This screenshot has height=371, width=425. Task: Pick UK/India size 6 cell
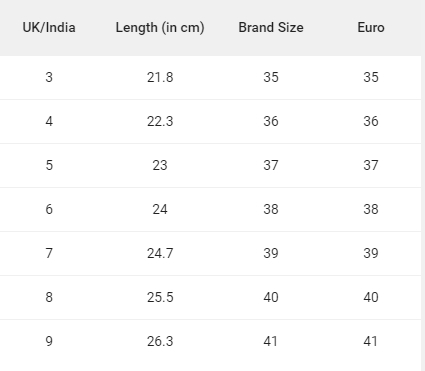pos(49,209)
